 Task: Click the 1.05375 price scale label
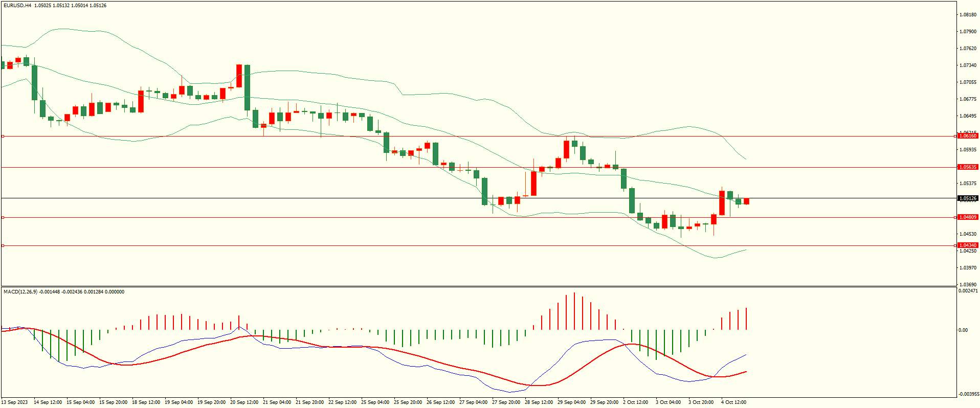click(x=968, y=184)
